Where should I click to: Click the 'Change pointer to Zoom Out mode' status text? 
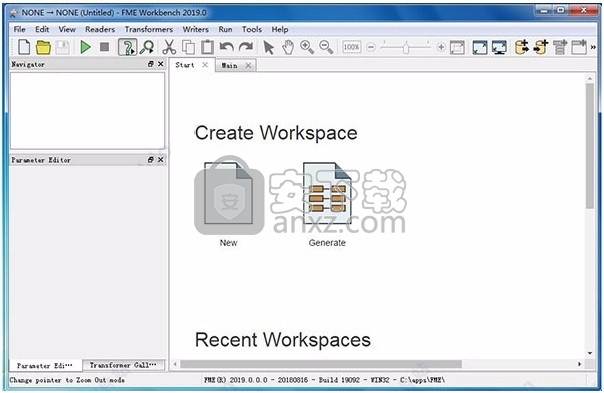point(67,380)
